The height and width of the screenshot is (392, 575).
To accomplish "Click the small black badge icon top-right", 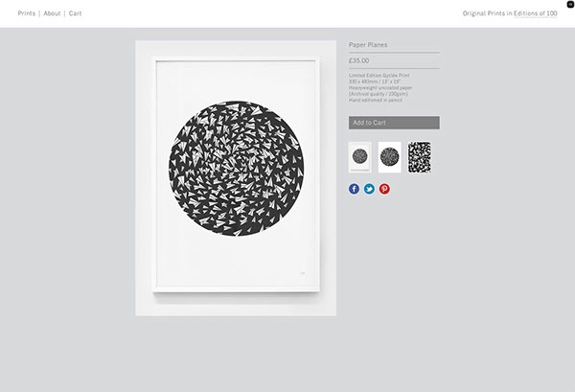I will (570, 5).
